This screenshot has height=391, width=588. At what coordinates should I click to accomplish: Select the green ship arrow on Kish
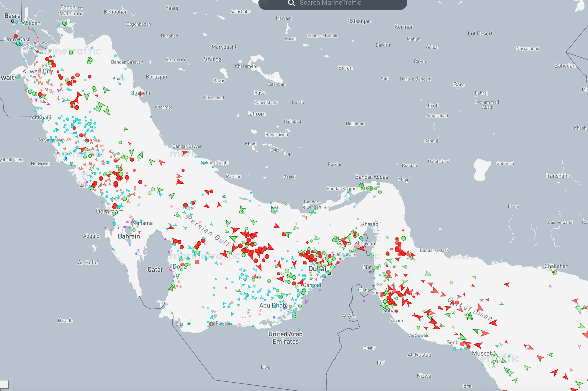click(x=273, y=210)
